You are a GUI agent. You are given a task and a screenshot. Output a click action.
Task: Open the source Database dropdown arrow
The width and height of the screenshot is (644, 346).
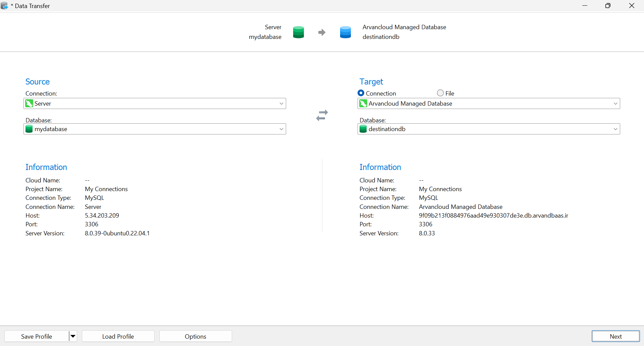[x=281, y=129]
